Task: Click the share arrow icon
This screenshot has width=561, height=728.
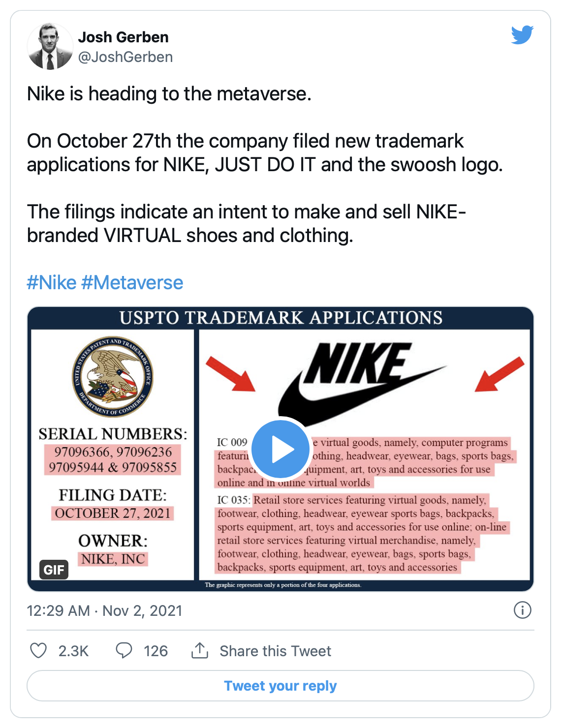Action: (x=199, y=650)
